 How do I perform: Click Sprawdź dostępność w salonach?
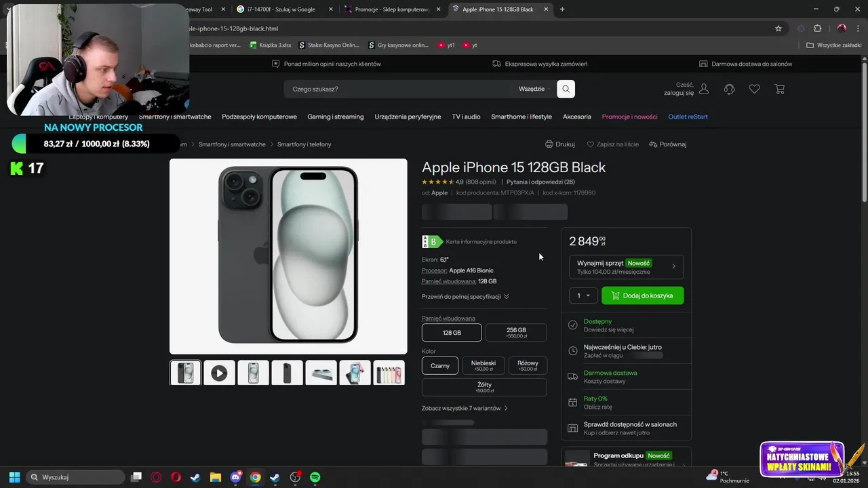630,424
